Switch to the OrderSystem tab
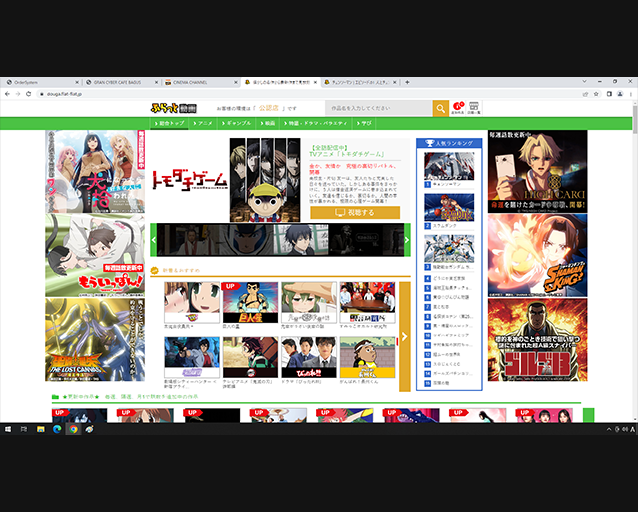This screenshot has height=512, width=638. [x=41, y=82]
